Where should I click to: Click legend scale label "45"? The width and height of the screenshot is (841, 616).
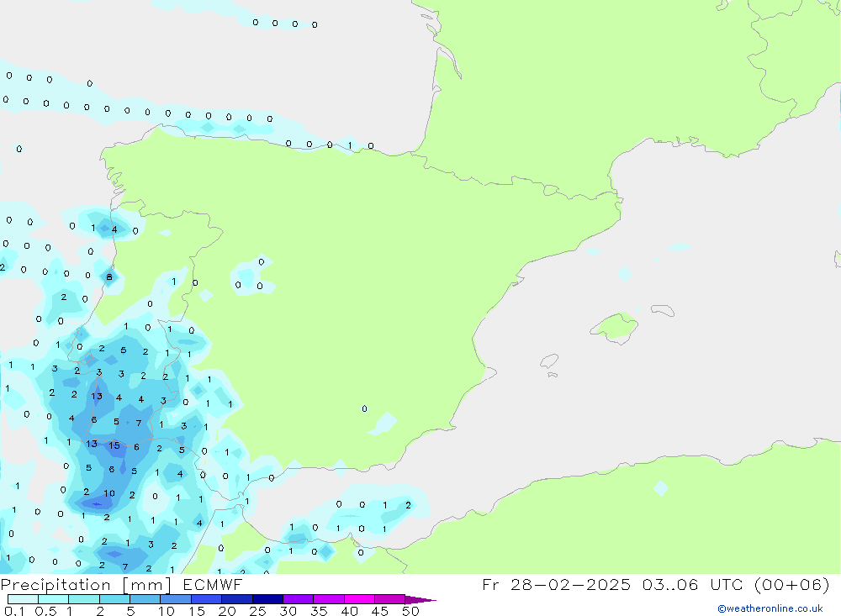click(x=380, y=611)
